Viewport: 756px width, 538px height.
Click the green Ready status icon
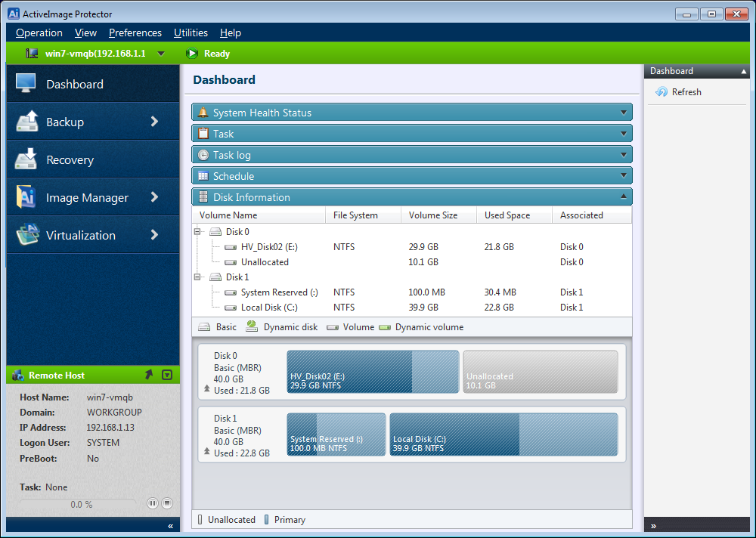click(191, 54)
